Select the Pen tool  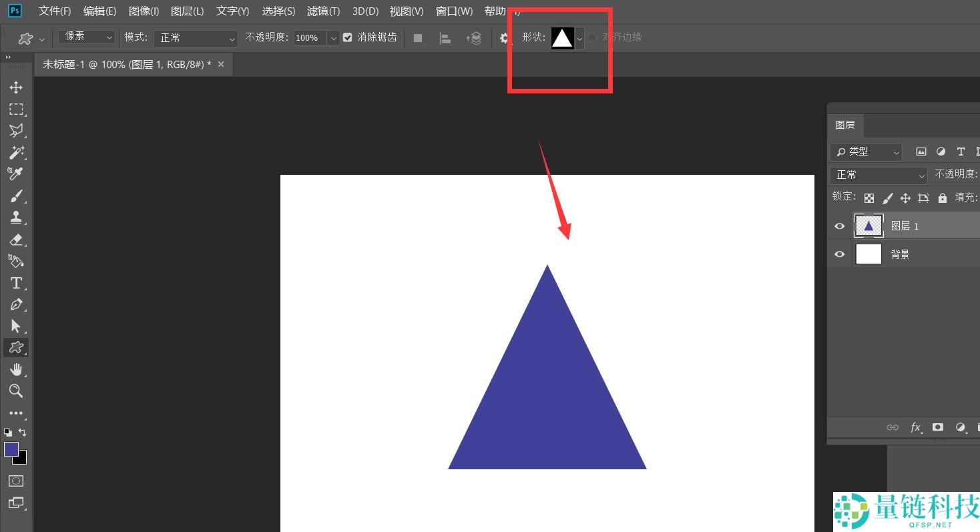[x=16, y=304]
